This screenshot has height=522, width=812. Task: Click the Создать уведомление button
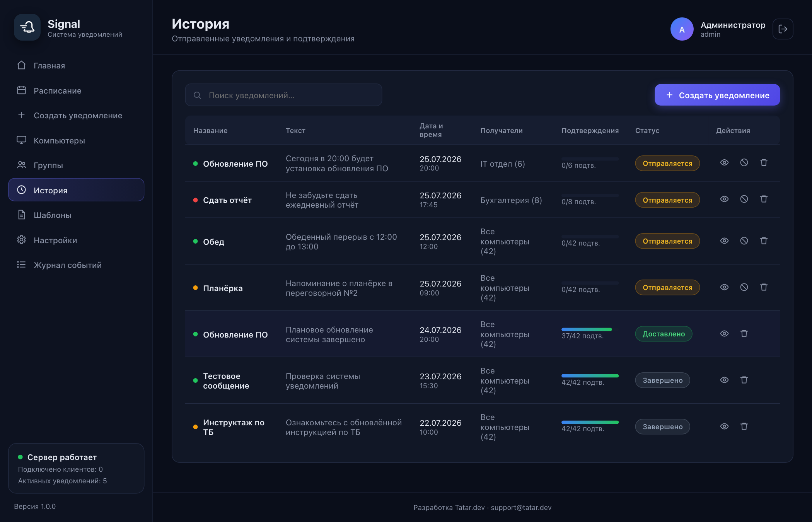coord(717,95)
